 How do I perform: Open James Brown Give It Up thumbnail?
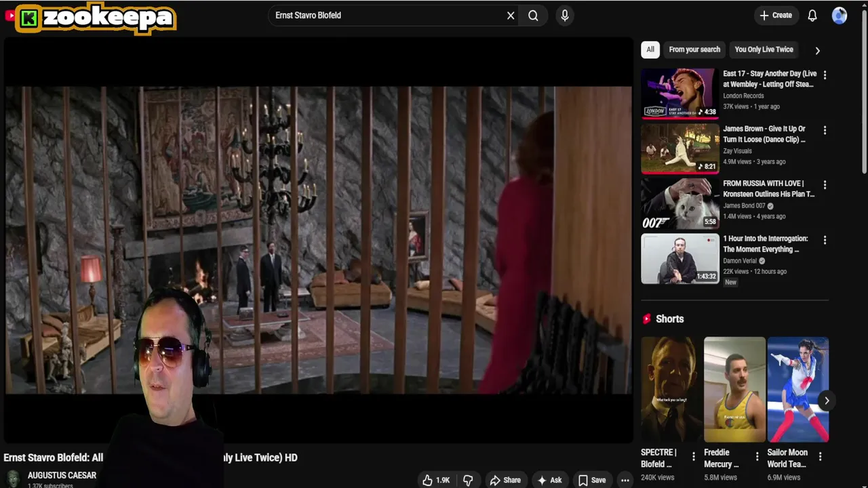point(680,148)
